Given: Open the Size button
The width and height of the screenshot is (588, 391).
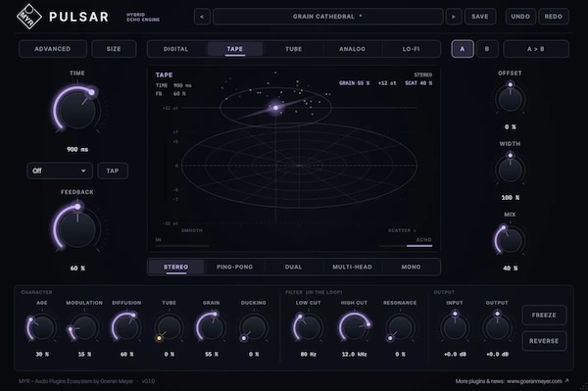Looking at the screenshot, I should click(114, 49).
